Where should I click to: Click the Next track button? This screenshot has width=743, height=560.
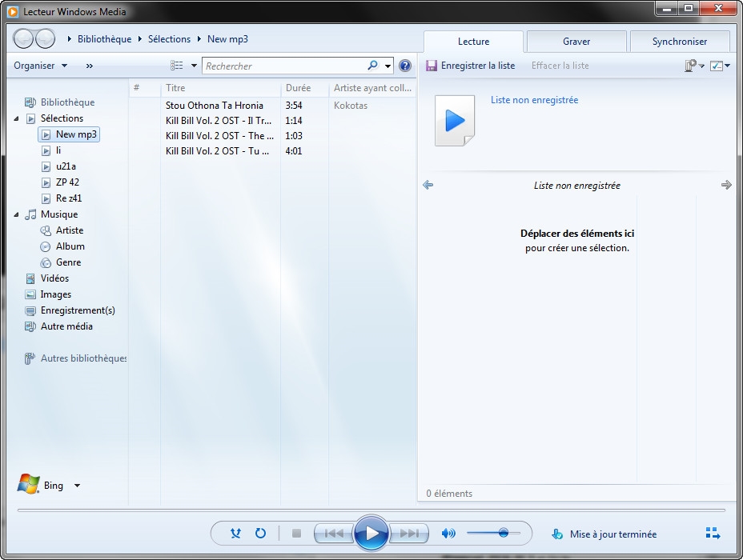coord(409,534)
